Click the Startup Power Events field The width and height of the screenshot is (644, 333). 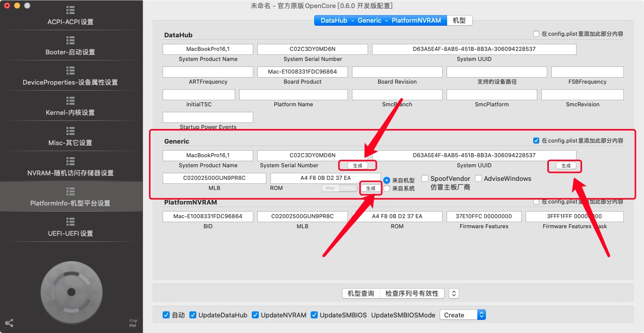tap(208, 117)
